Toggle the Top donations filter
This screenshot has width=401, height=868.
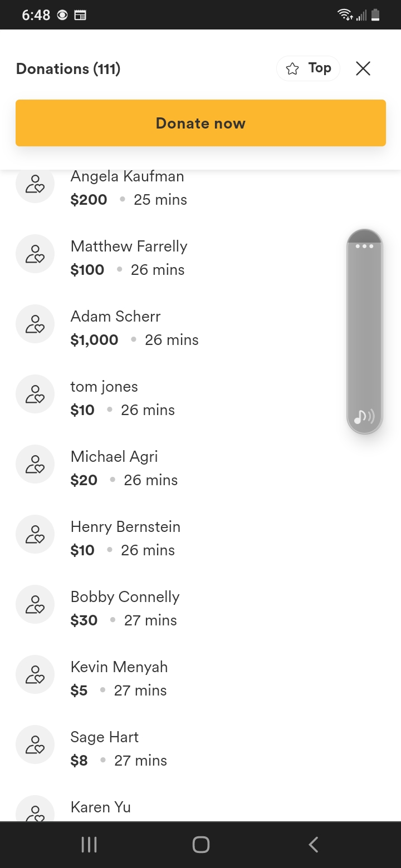(x=308, y=68)
